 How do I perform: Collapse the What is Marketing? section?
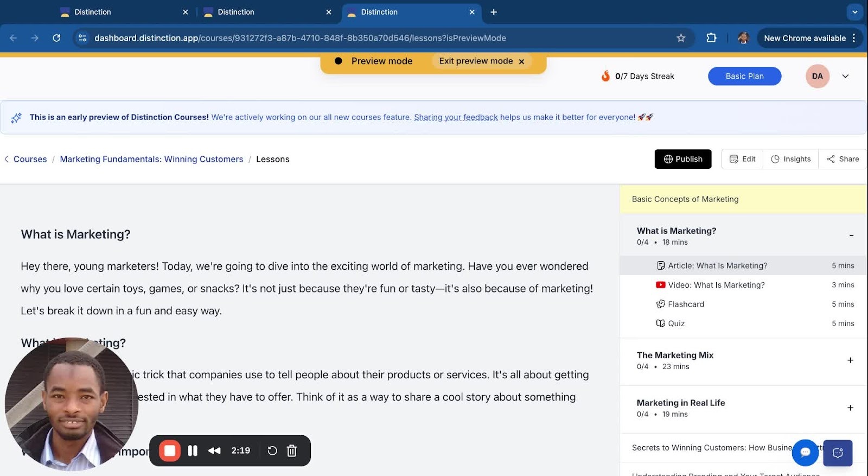(851, 236)
